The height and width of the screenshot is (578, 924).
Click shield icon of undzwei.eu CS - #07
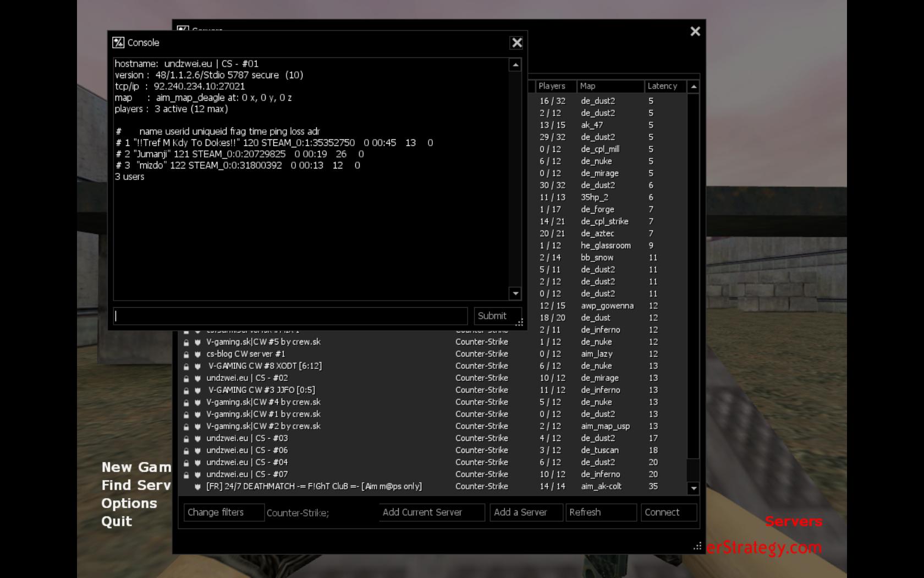click(x=197, y=475)
